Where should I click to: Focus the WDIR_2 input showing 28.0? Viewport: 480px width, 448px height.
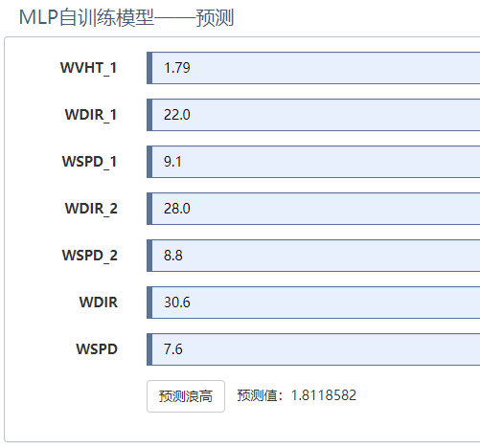313,209
